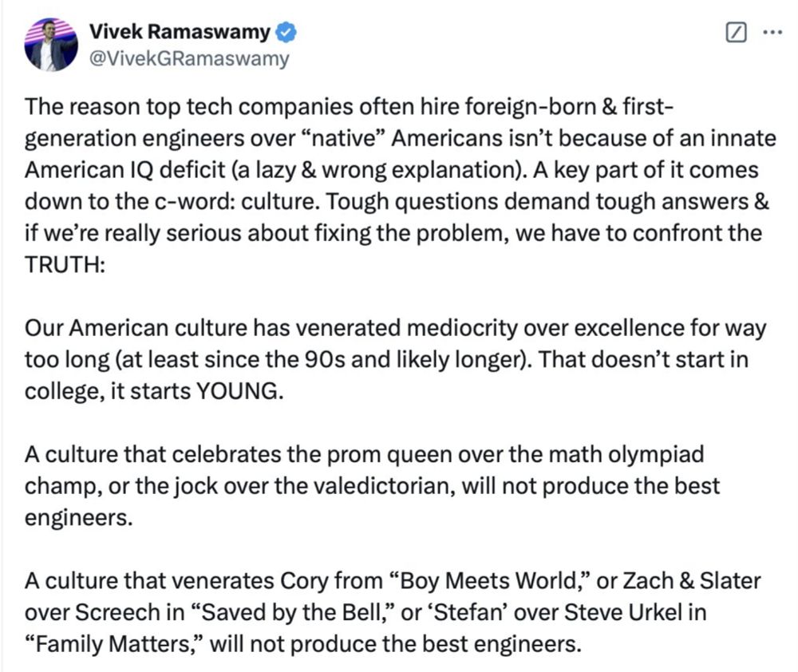Click the phrase "c-word: culture"
Screen dimensions: 798x672
pos(235,202)
